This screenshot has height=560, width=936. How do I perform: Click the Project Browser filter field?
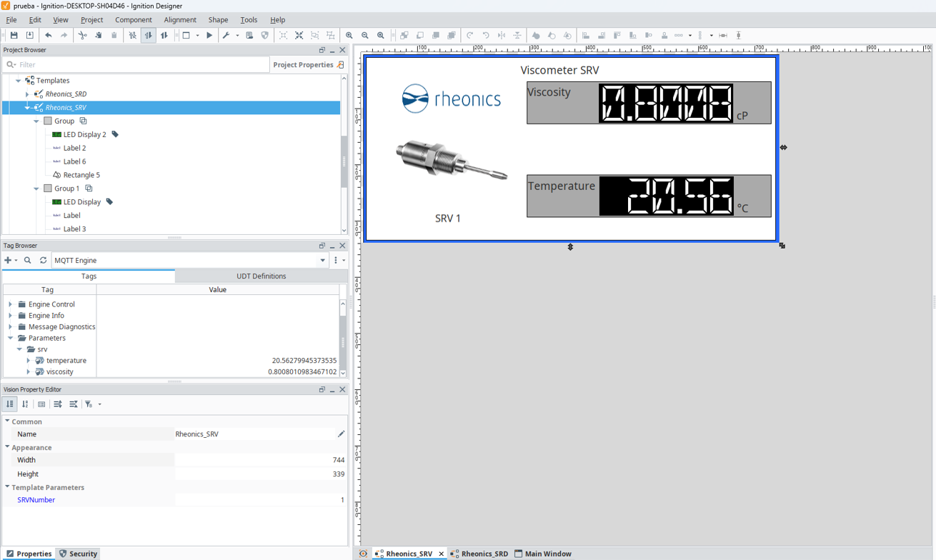136,64
